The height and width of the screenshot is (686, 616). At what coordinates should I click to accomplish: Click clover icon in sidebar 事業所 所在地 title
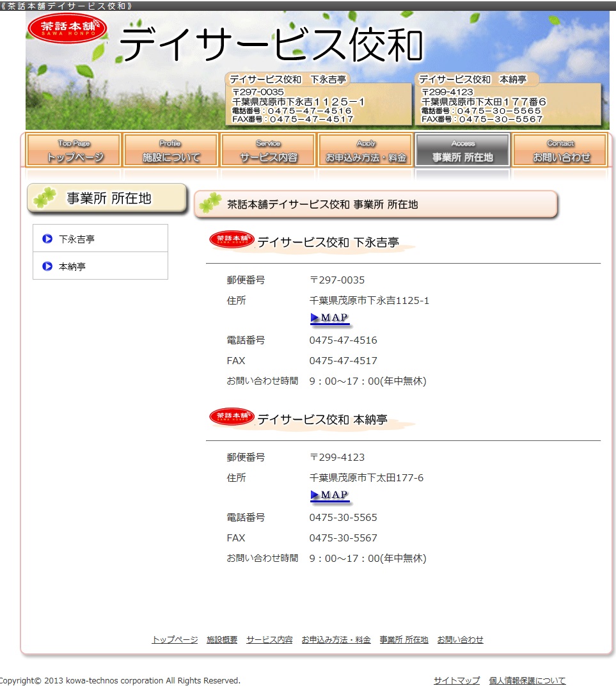click(x=45, y=198)
